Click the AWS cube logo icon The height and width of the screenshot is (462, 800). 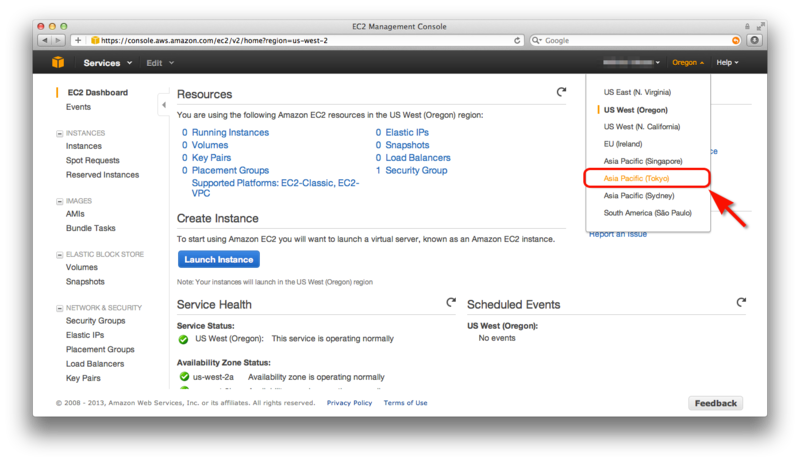58,62
